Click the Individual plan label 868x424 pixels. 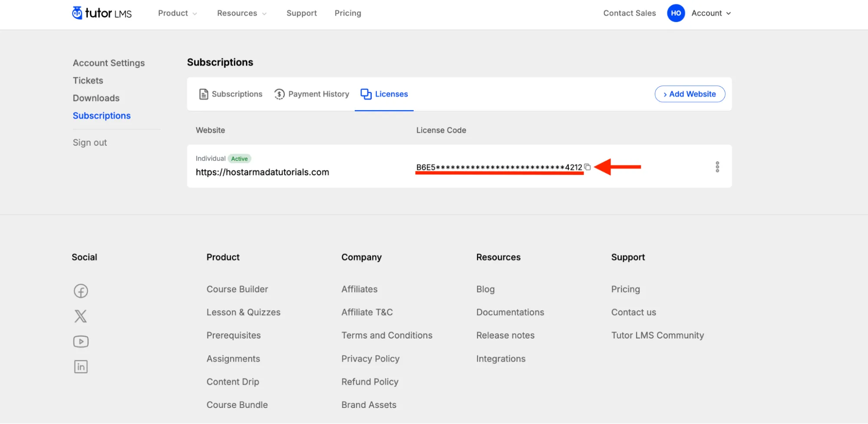pyautogui.click(x=211, y=158)
